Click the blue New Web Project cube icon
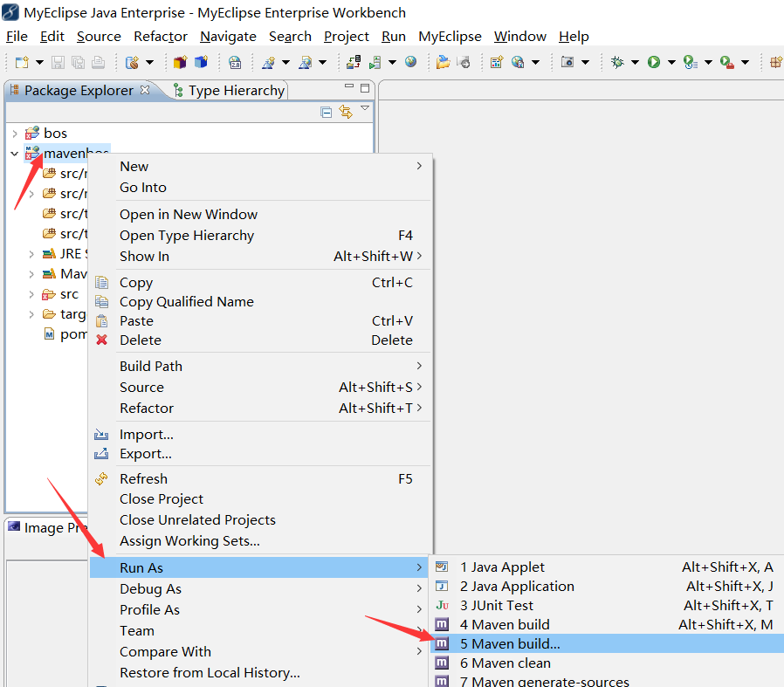This screenshot has width=784, height=687. (x=201, y=63)
